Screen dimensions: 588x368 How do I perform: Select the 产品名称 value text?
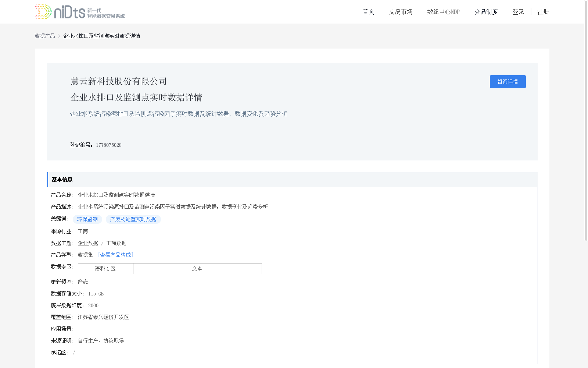116,195
